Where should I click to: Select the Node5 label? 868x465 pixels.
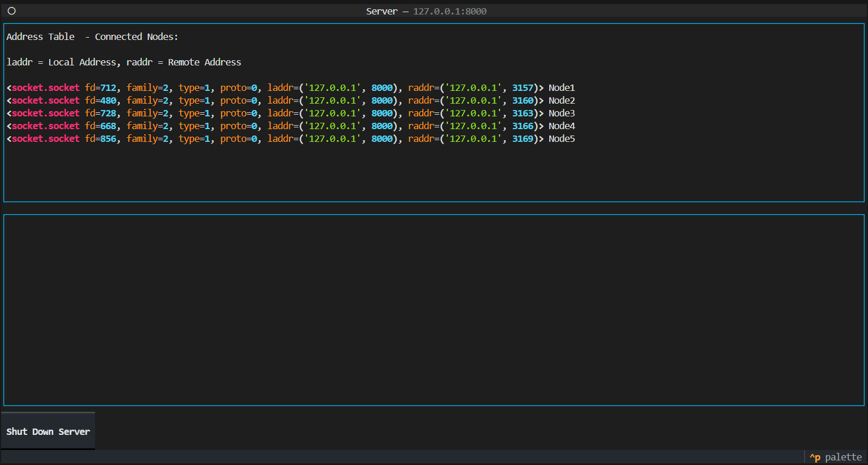point(561,139)
